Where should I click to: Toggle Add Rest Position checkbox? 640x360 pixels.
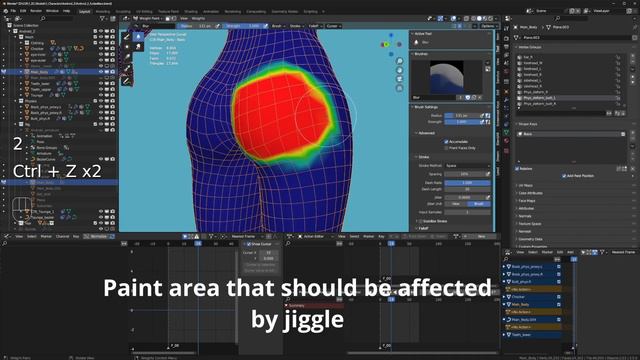point(564,176)
